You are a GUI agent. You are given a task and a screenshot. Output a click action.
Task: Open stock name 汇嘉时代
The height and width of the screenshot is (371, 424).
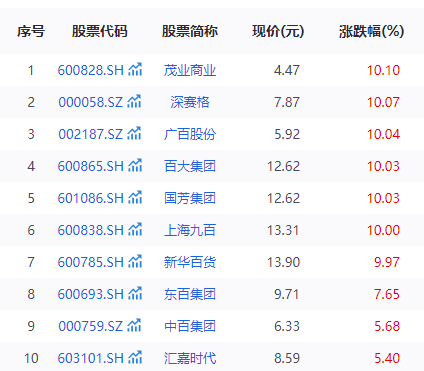(x=190, y=358)
